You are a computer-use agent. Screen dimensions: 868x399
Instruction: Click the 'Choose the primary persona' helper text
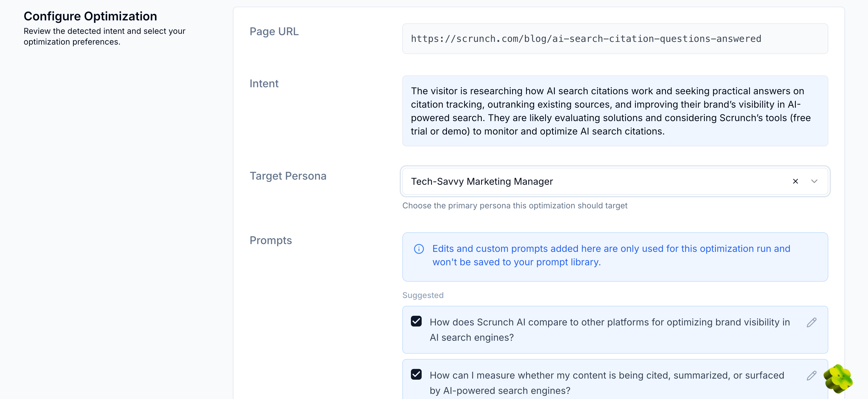coord(515,206)
